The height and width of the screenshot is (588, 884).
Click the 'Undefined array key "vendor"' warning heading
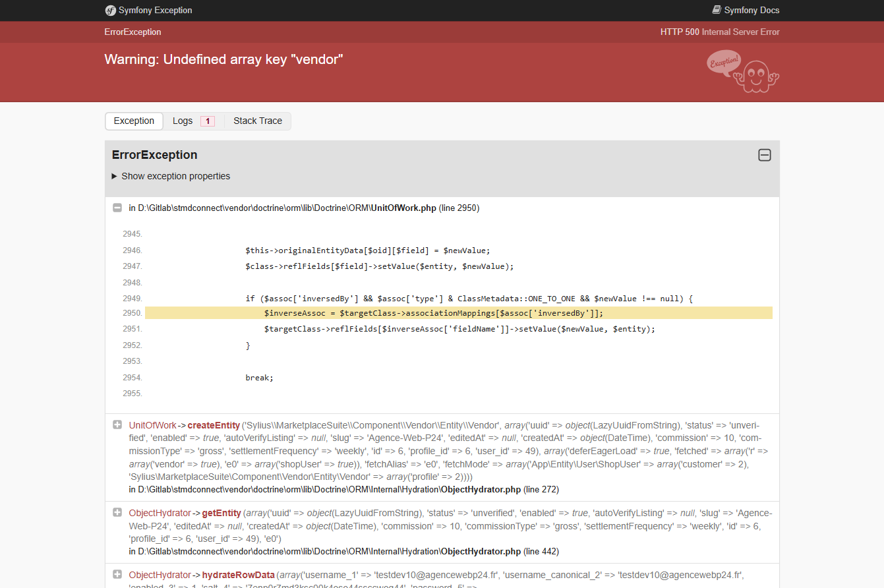[223, 59]
